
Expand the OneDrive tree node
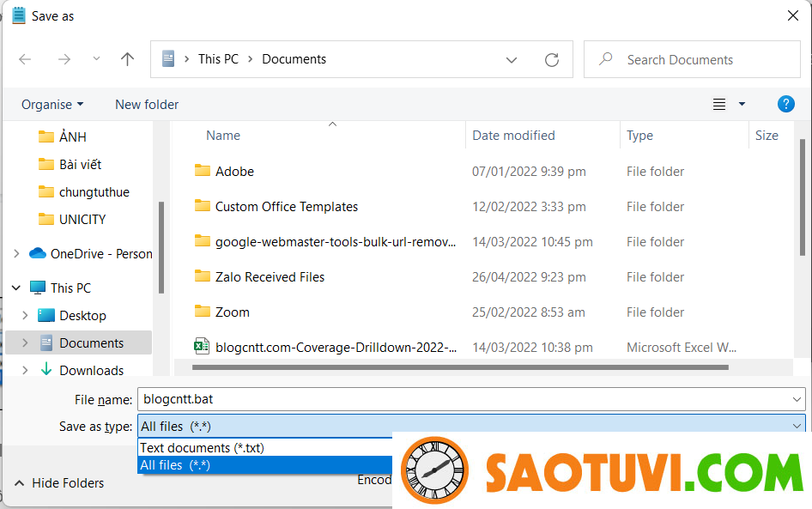(x=16, y=254)
